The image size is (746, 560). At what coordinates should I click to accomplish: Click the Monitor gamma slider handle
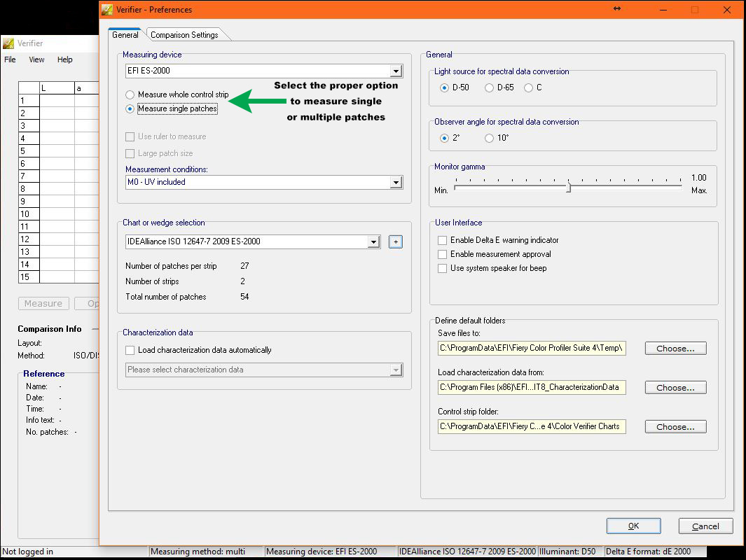[x=569, y=188]
